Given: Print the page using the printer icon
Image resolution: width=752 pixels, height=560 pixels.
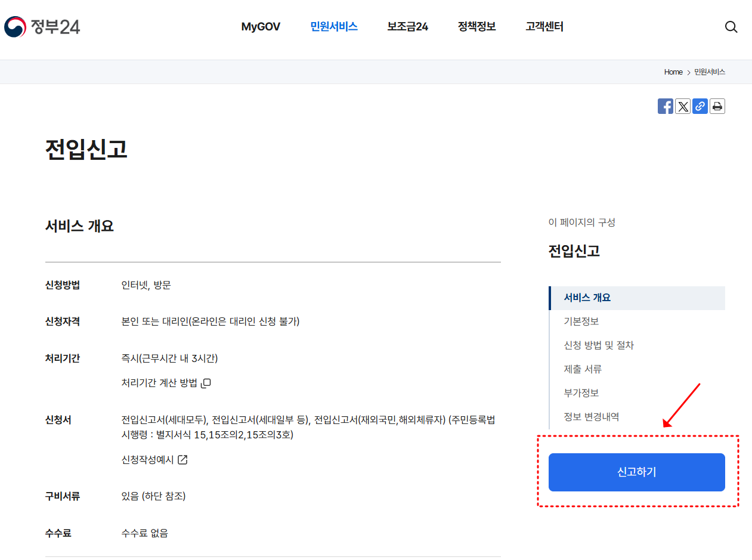Looking at the screenshot, I should pos(717,106).
